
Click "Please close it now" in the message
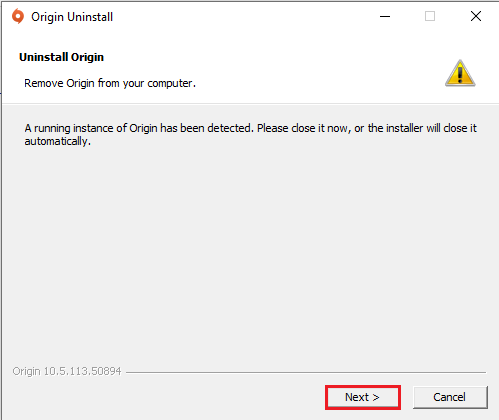pos(302,128)
